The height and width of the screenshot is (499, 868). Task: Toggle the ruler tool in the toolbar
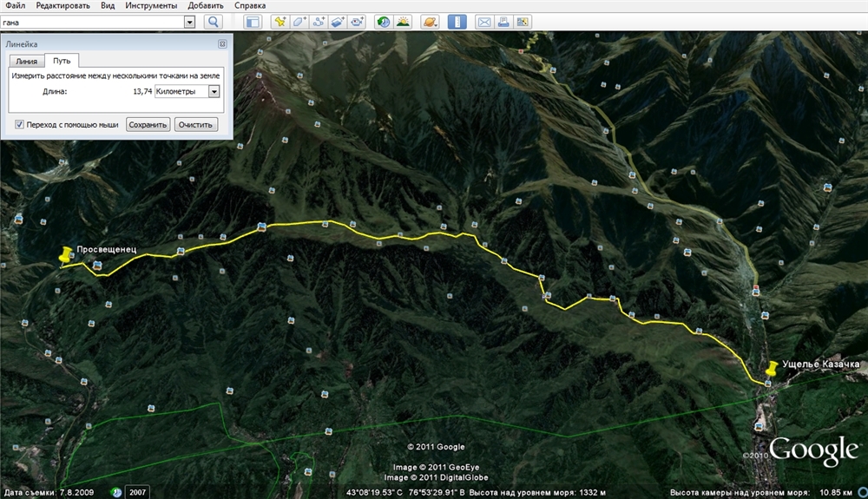(x=457, y=22)
